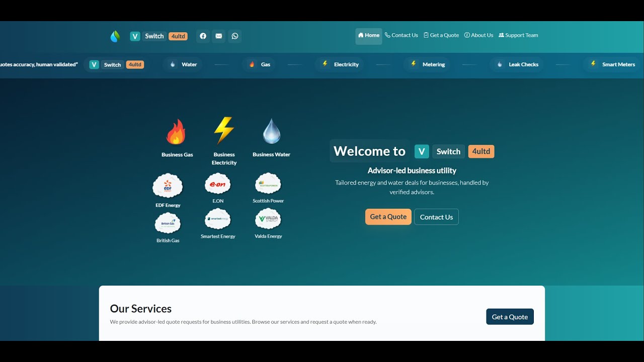The width and height of the screenshot is (644, 362).
Task: Click the water-drop leaf logo in header
Action: (x=115, y=36)
